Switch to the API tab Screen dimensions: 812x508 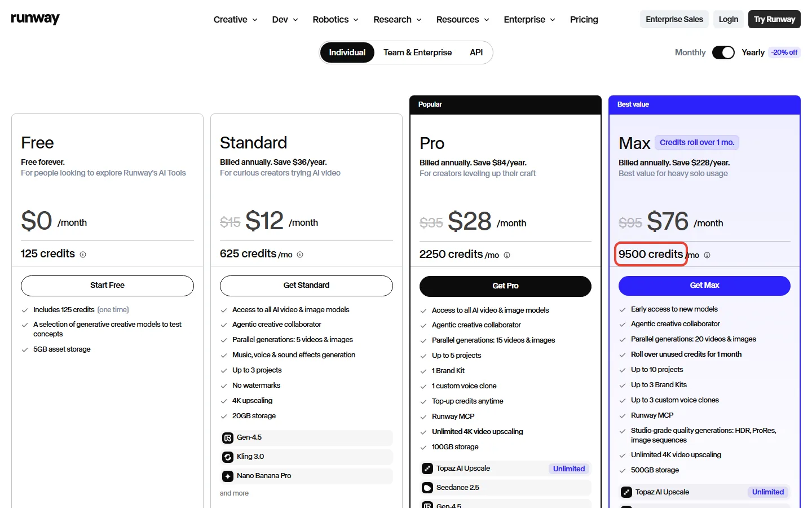(476, 52)
